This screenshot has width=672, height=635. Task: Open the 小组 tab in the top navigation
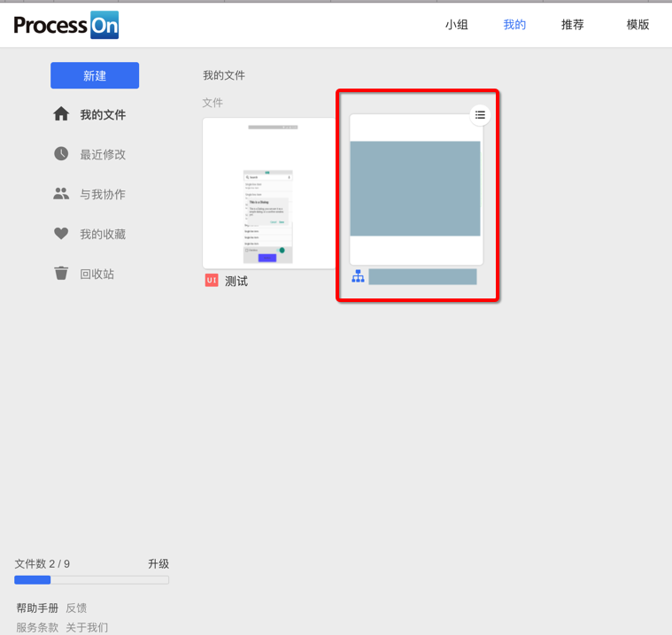pos(457,25)
